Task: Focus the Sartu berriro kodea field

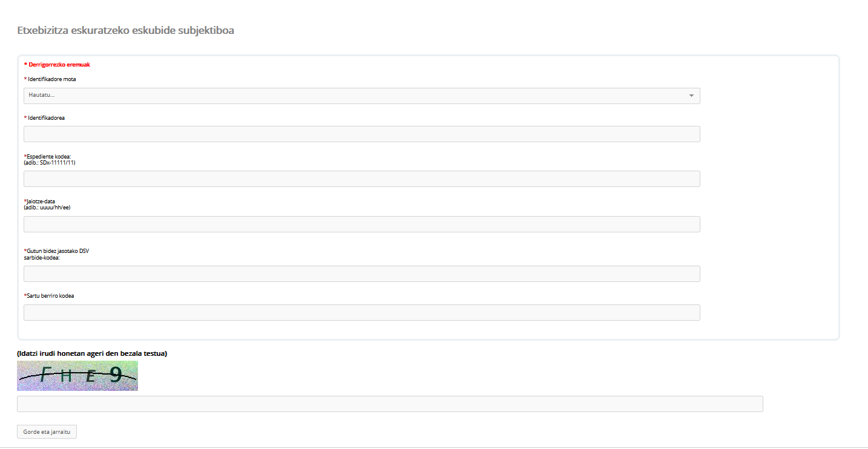Action: click(361, 312)
